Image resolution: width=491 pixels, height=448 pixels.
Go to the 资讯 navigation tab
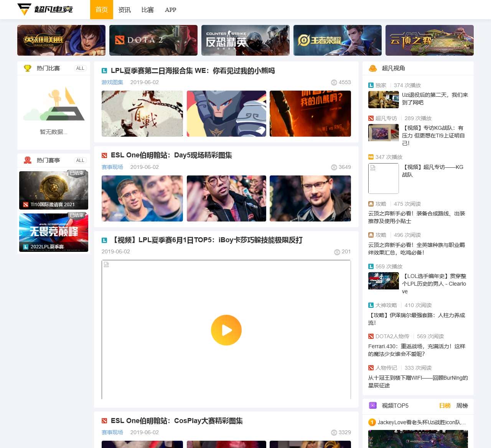(x=125, y=10)
